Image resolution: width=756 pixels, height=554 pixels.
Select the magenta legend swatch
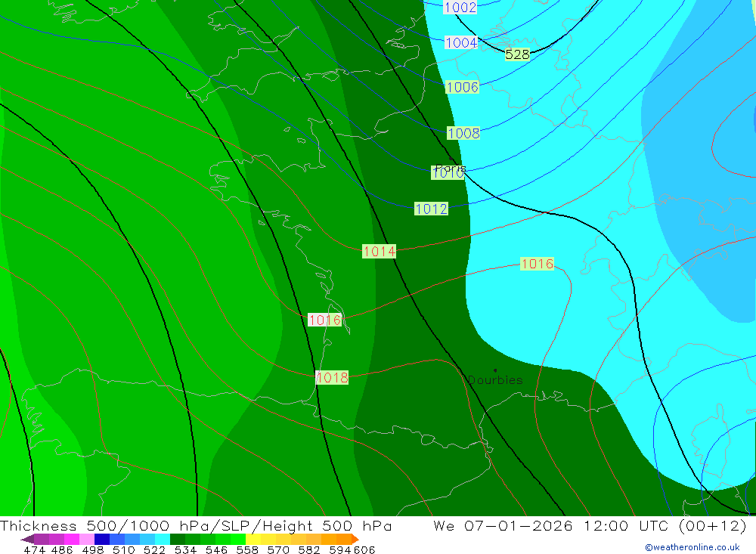[71, 539]
